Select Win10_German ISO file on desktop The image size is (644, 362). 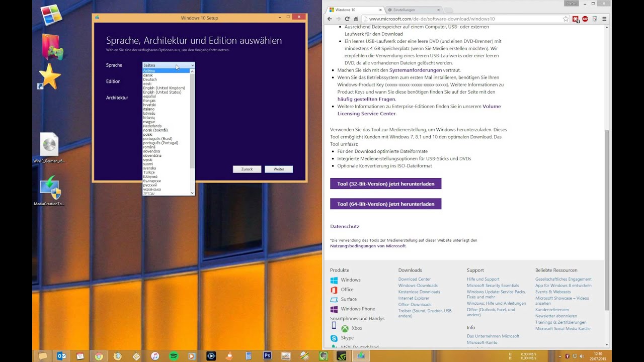point(49,148)
